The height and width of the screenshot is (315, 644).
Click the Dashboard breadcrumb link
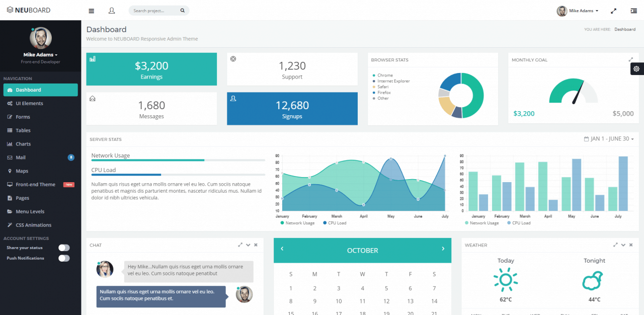(x=625, y=29)
